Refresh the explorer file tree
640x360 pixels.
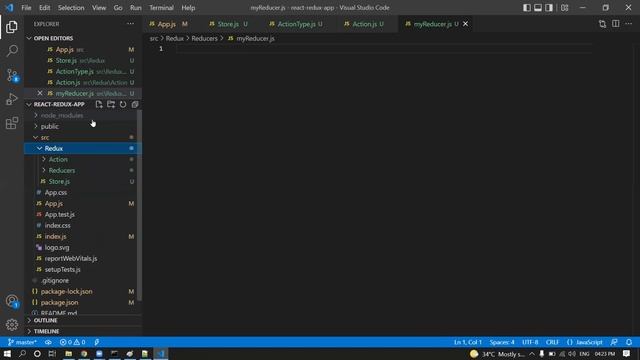click(123, 104)
